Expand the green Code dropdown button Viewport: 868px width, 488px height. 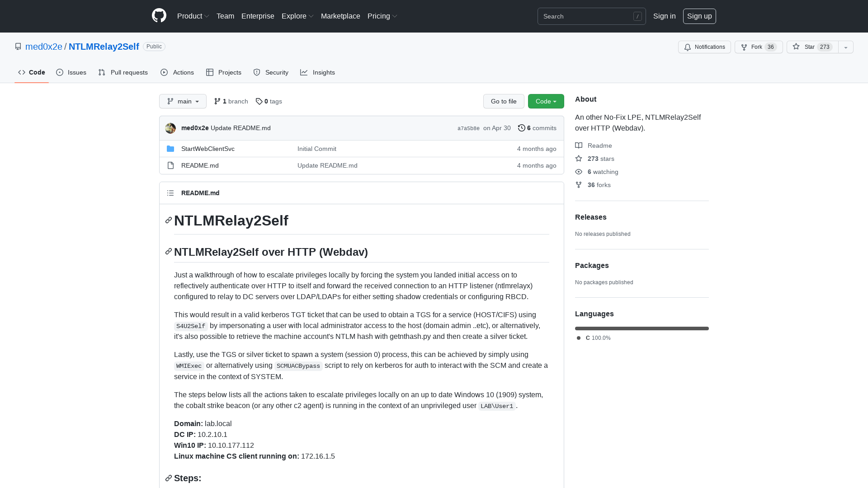click(546, 101)
